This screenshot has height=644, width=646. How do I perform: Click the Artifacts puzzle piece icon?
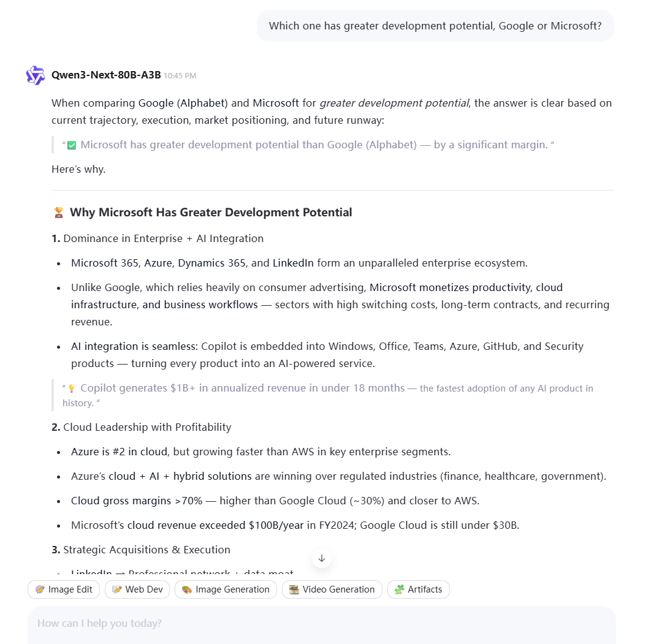(400, 589)
